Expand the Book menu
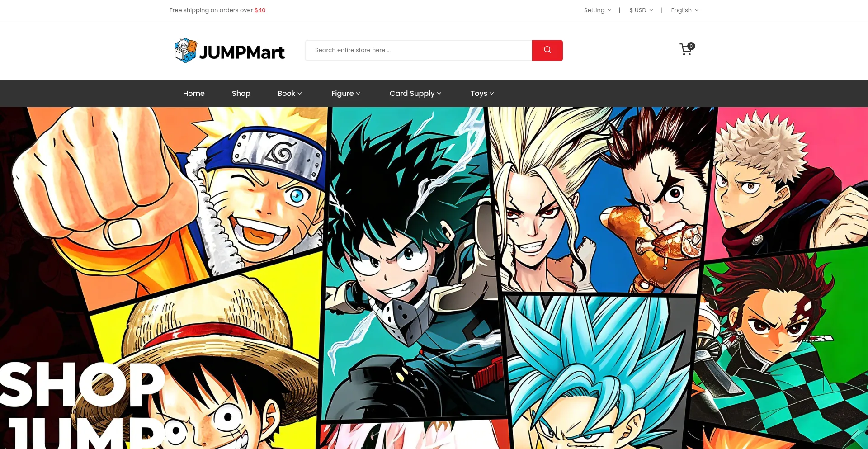 (x=290, y=94)
